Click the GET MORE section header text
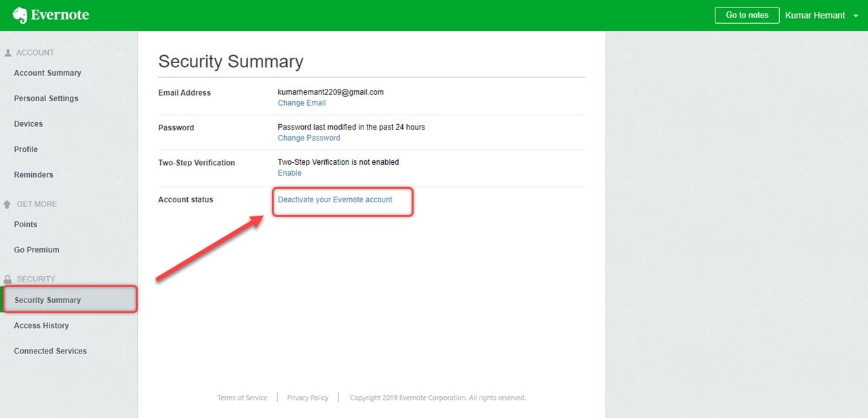This screenshot has width=868, height=418. 37,204
